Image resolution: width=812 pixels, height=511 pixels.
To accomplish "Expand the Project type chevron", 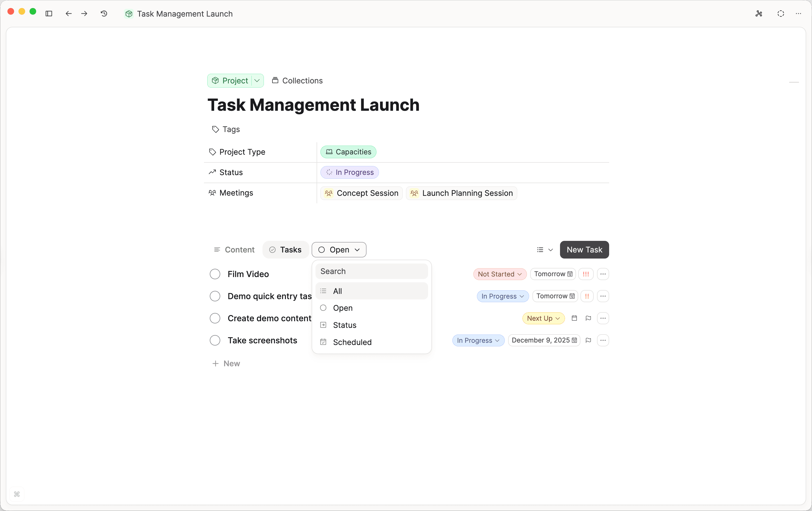I will [257, 80].
